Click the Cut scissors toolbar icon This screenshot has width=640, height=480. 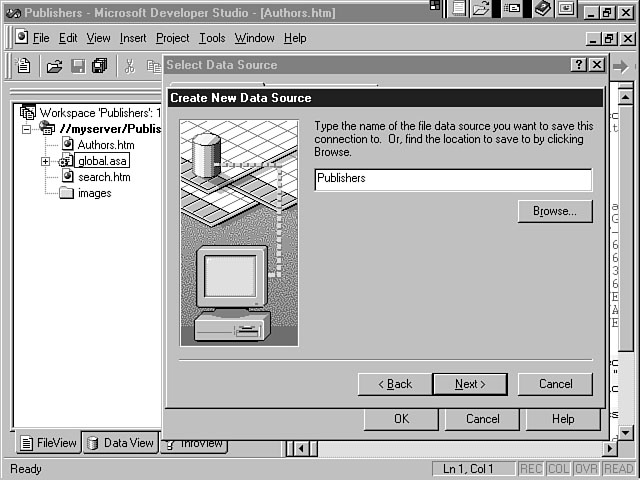(x=129, y=66)
